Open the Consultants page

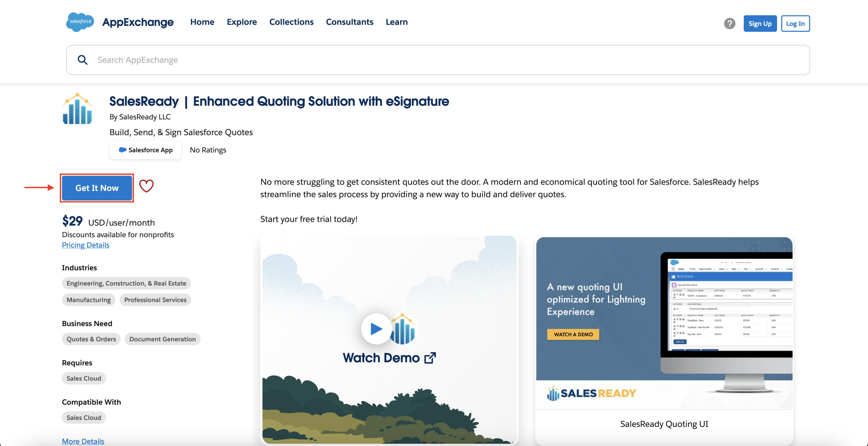[x=350, y=22]
